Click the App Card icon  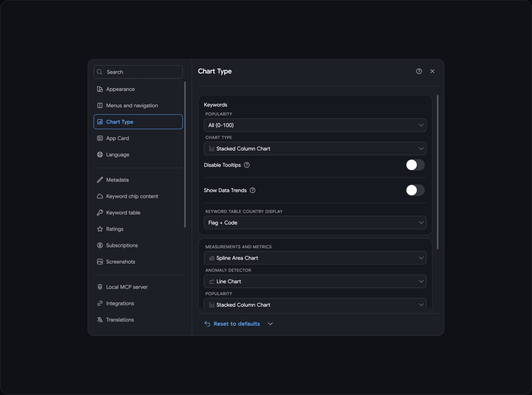pos(100,138)
